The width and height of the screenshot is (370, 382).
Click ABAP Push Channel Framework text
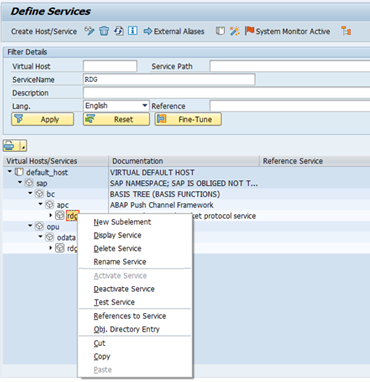tap(162, 205)
